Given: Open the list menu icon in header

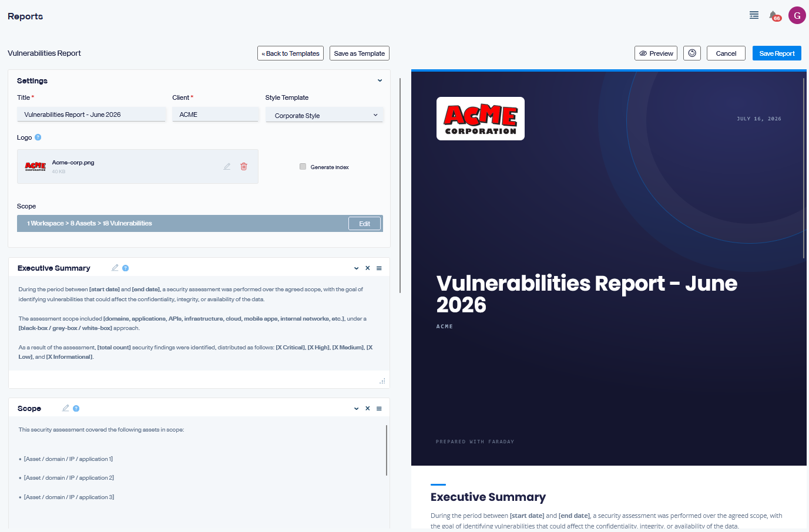Looking at the screenshot, I should coord(754,15).
